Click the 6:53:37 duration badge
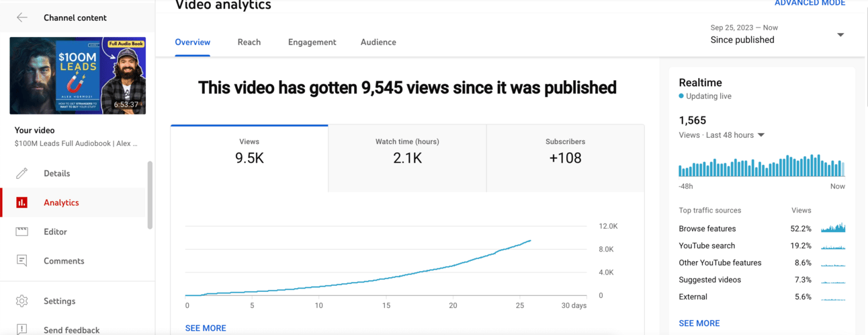The image size is (868, 335). coord(126,105)
